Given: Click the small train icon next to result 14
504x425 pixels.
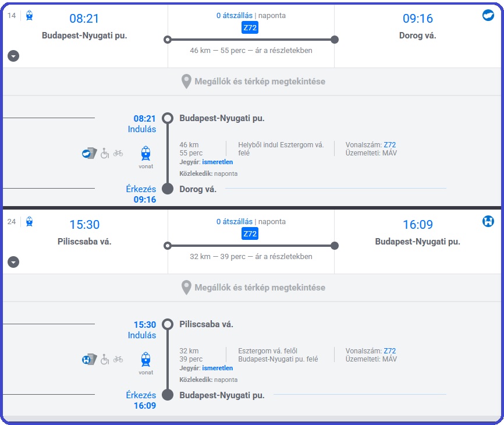Looking at the screenshot, I should [x=30, y=15].
